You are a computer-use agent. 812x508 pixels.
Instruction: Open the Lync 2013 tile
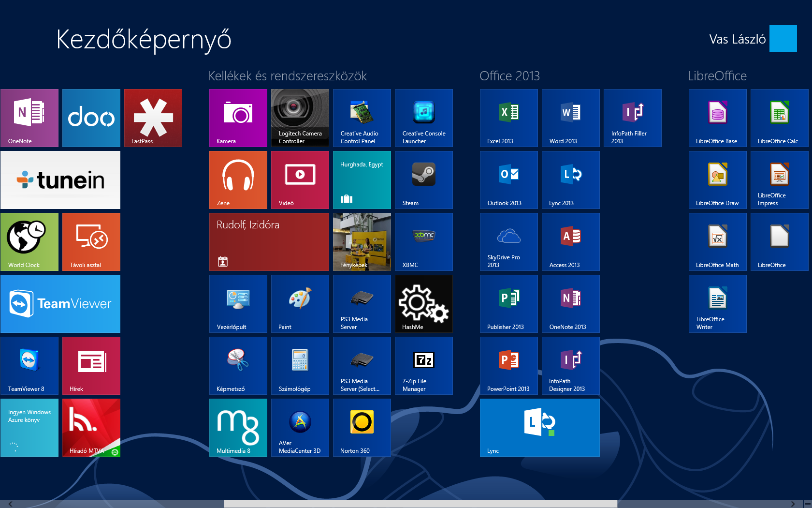pyautogui.click(x=571, y=180)
